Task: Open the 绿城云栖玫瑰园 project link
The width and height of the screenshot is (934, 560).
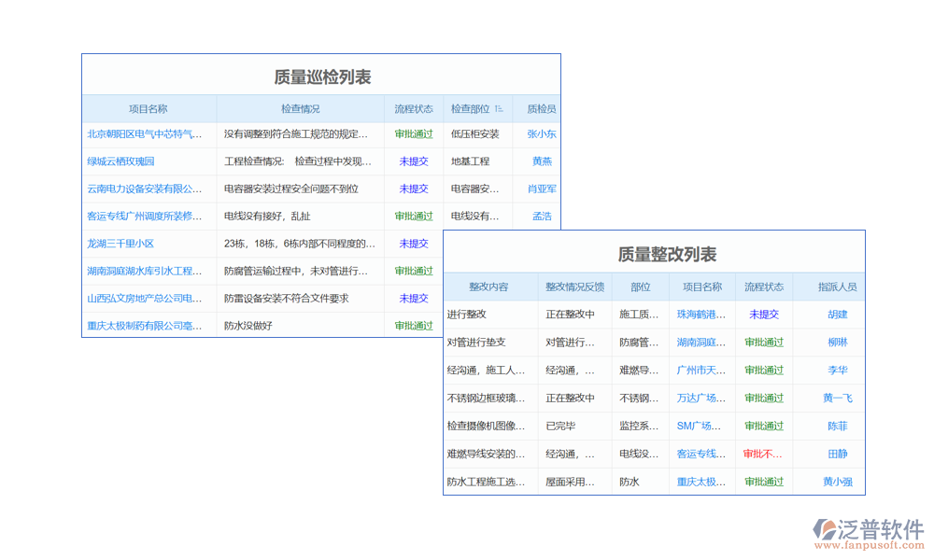Action: tap(120, 161)
